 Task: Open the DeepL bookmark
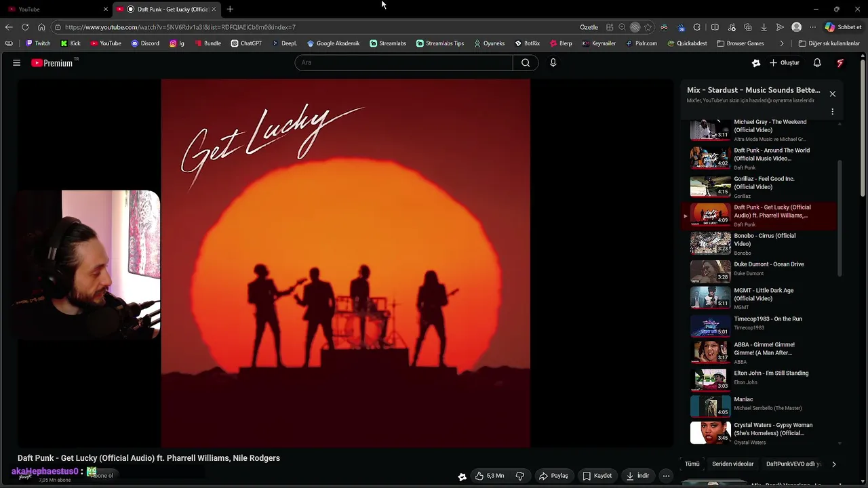click(285, 43)
